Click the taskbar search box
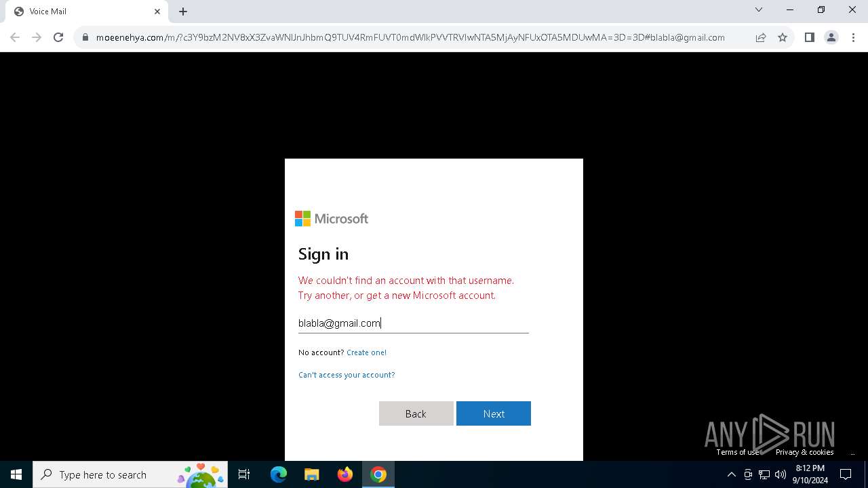 [x=130, y=474]
